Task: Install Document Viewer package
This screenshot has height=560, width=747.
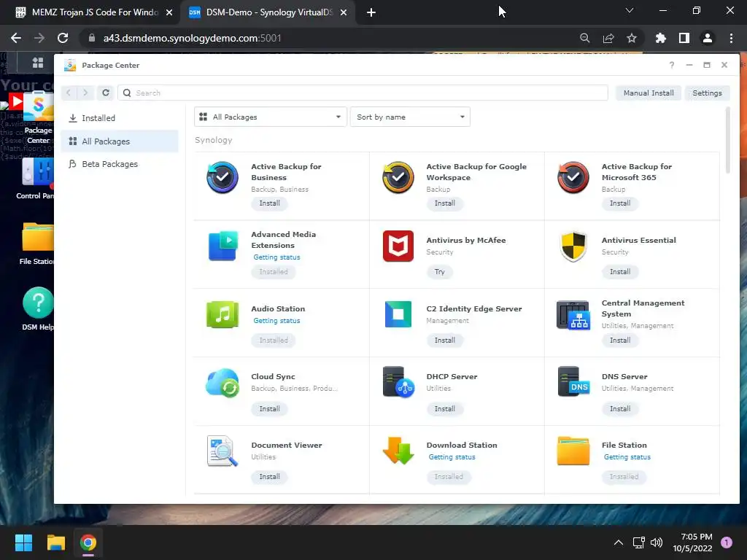Action: point(270,477)
